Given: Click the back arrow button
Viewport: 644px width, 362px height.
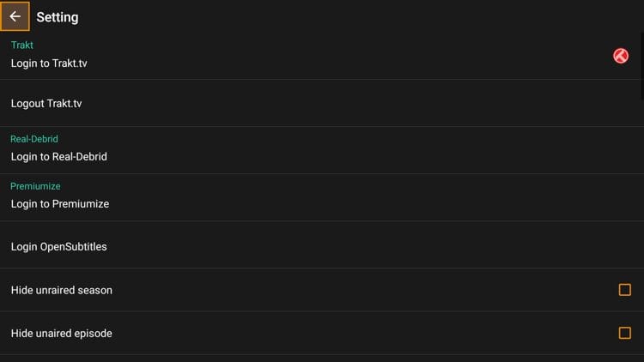Looking at the screenshot, I should (x=15, y=16).
